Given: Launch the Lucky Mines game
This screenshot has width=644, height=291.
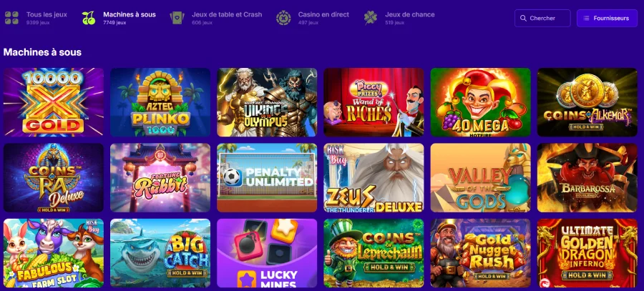Looking at the screenshot, I should tap(267, 253).
